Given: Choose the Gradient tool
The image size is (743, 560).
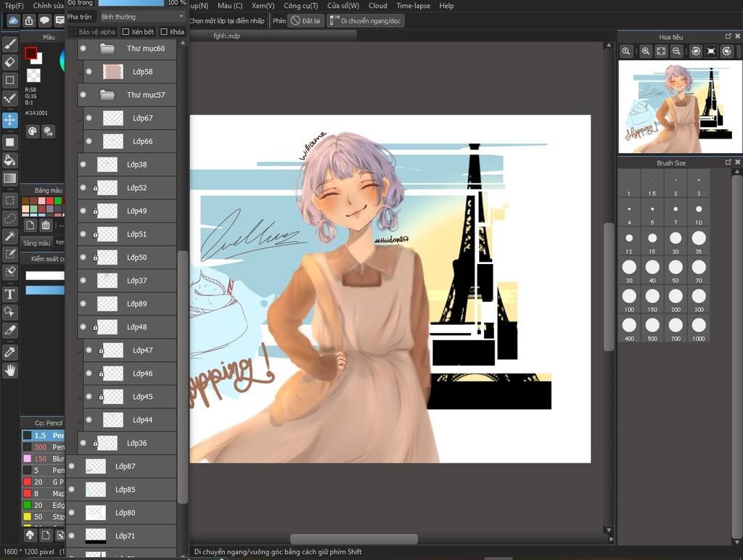Looking at the screenshot, I should (x=10, y=178).
